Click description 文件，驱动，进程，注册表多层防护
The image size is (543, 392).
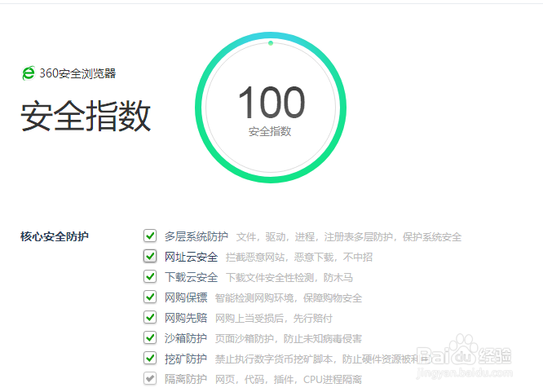point(315,237)
